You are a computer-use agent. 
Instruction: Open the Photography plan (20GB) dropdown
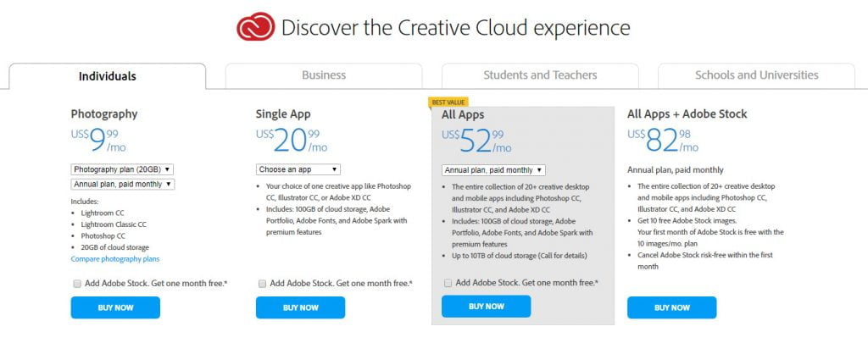[122, 169]
